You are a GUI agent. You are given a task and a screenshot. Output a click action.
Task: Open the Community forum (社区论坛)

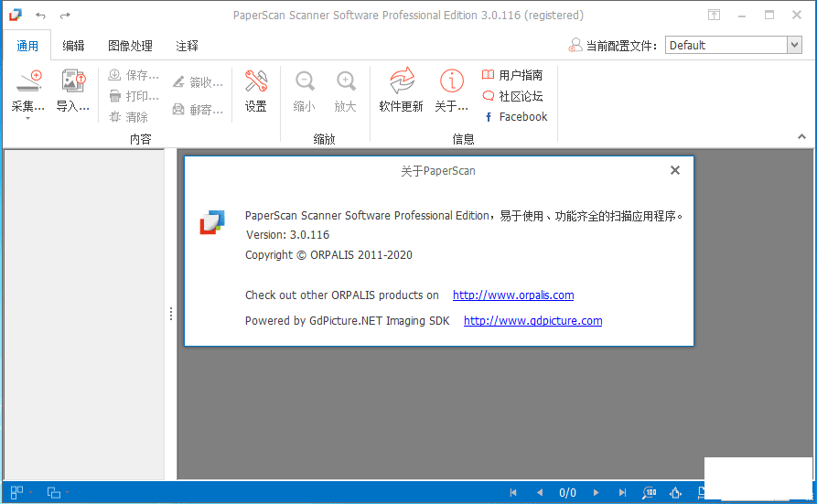512,96
